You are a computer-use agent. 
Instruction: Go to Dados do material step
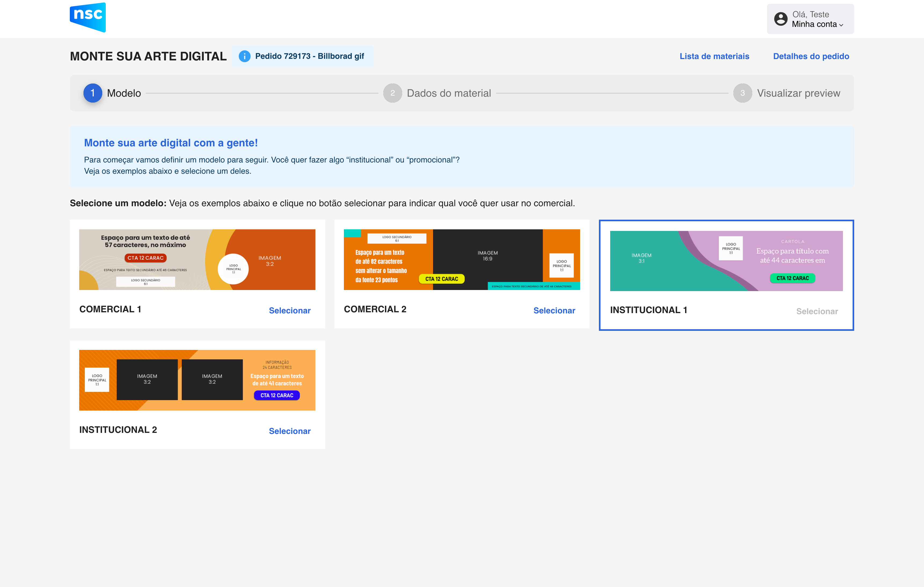pyautogui.click(x=449, y=93)
